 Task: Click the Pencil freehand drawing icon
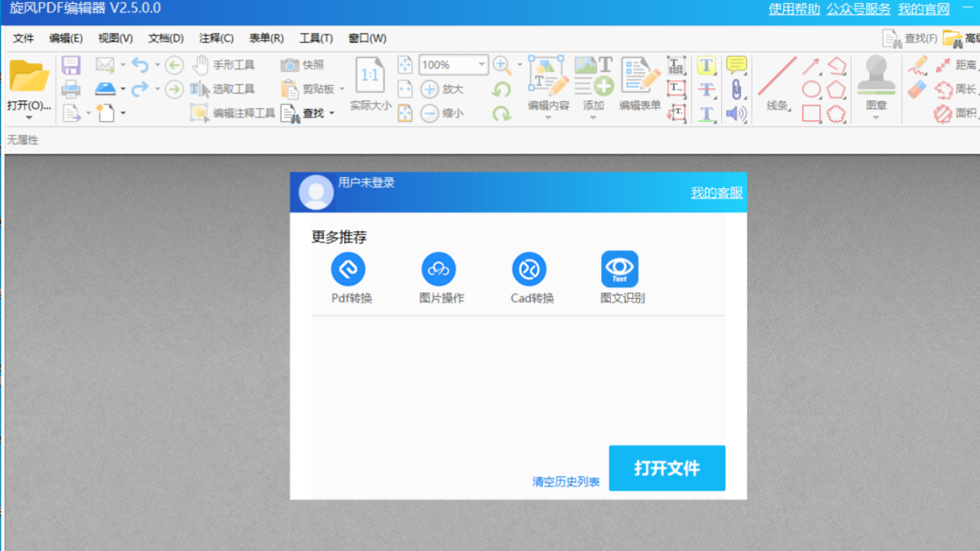pyautogui.click(x=917, y=65)
